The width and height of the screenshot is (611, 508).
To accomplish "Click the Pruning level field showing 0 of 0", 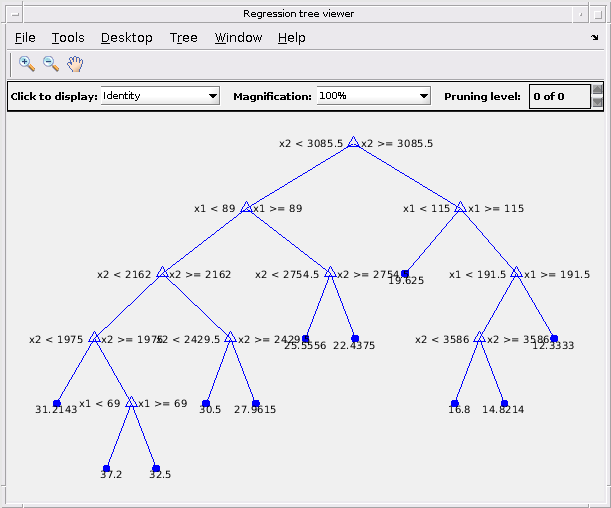I will pos(560,96).
